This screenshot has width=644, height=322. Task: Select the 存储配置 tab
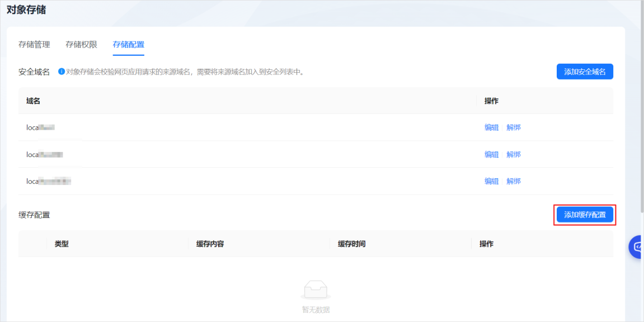129,45
